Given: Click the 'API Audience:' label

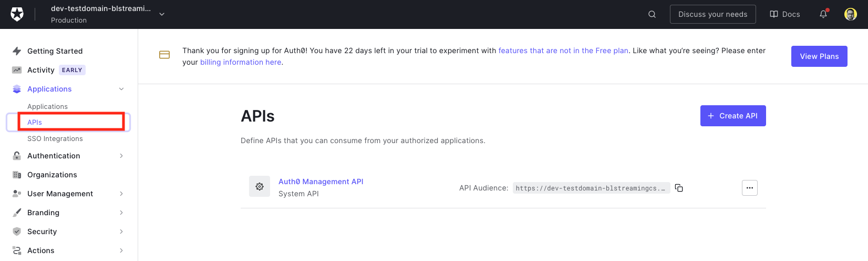Looking at the screenshot, I should point(484,188).
